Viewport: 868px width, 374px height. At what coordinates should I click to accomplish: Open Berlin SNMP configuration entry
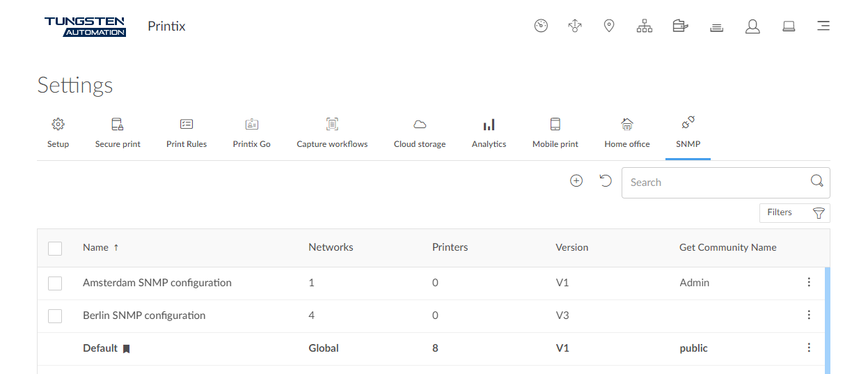pyautogui.click(x=144, y=315)
